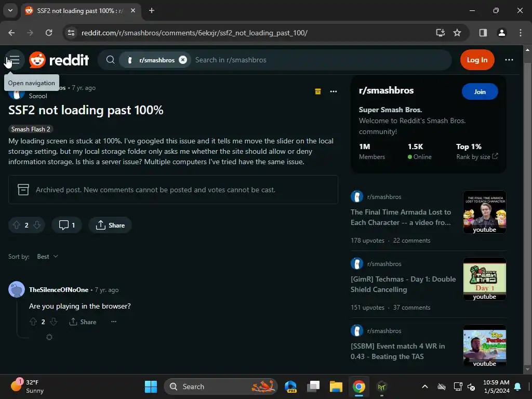This screenshot has width=532, height=399.
Task: Open the Chrome three-dot menu
Action: 520,33
